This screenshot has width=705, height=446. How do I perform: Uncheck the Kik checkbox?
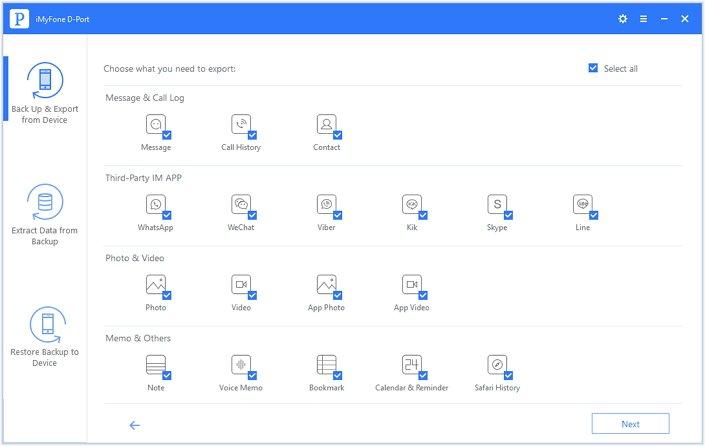point(423,215)
